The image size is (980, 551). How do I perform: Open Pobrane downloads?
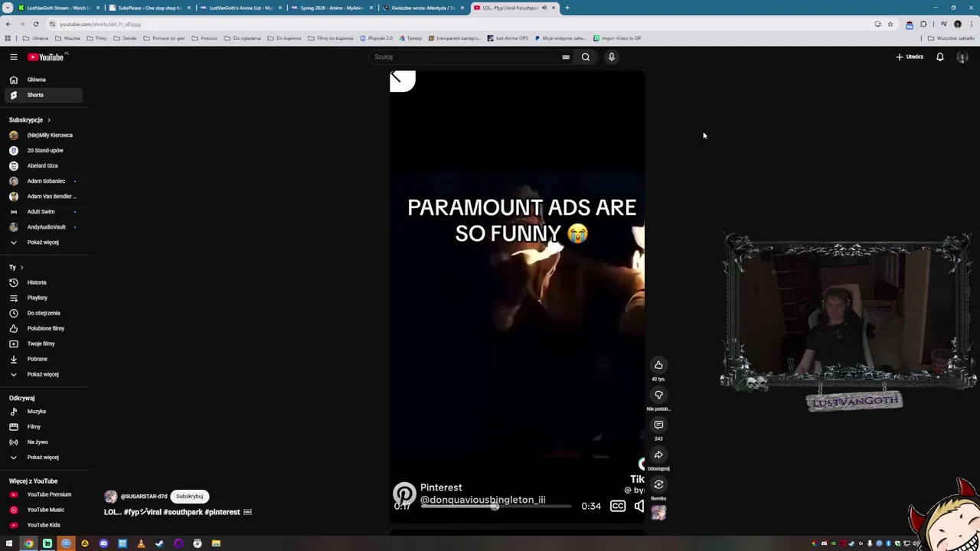pos(44,359)
